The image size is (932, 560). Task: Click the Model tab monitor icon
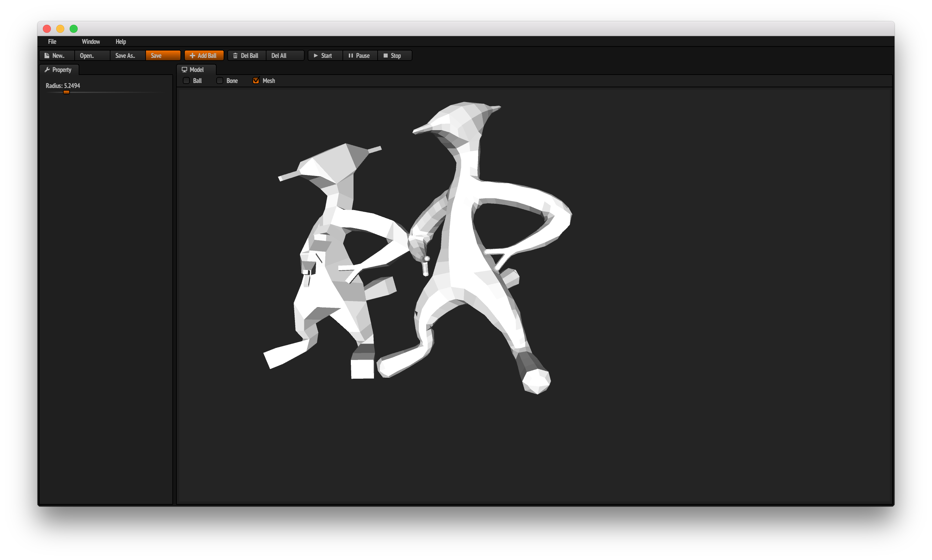tap(184, 70)
